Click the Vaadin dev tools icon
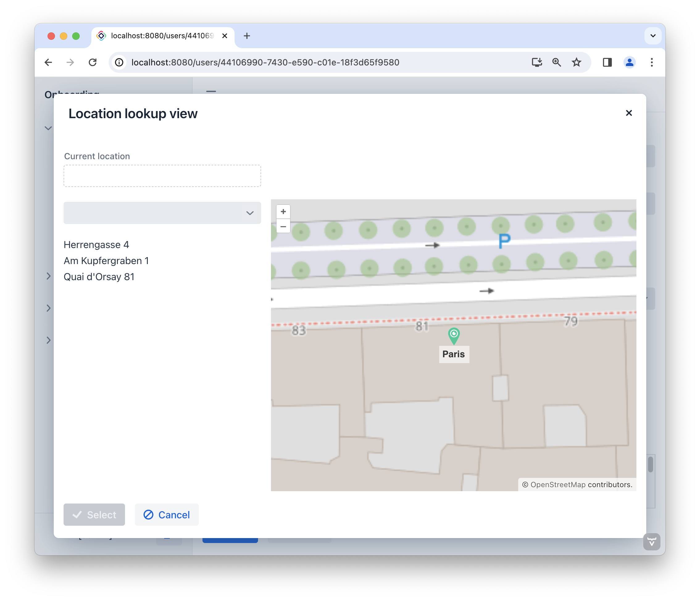The height and width of the screenshot is (601, 700). pos(651,541)
